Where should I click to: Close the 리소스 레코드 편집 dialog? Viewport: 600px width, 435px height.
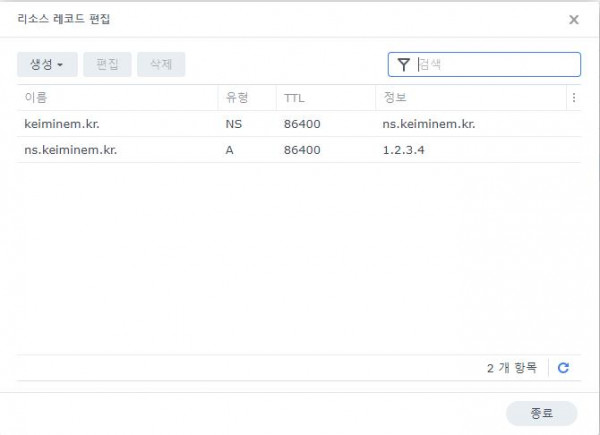click(x=573, y=19)
